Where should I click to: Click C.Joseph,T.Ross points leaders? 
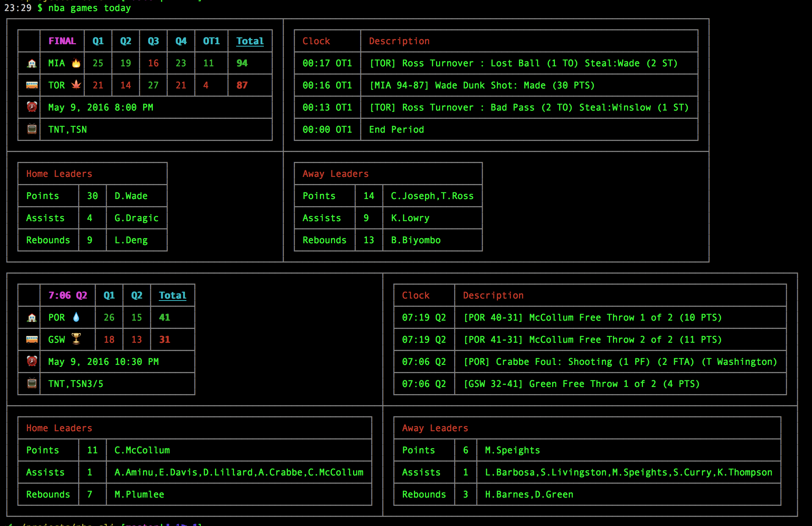[432, 196]
